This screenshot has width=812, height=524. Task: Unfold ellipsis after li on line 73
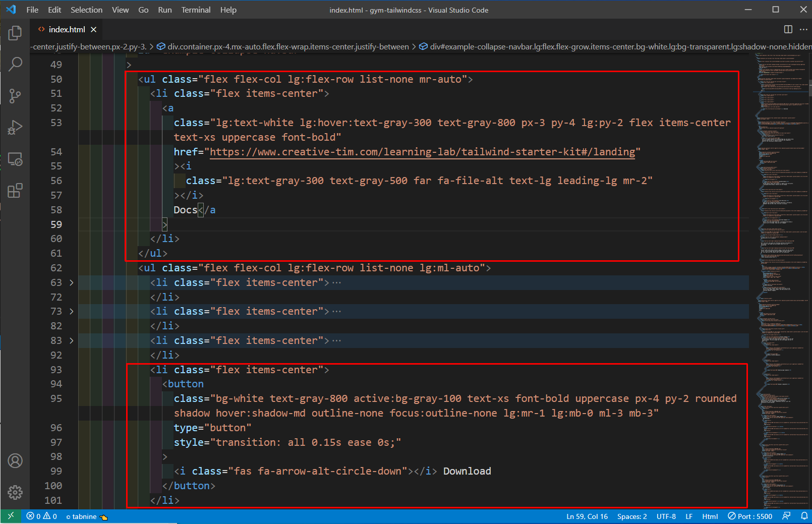coord(337,312)
